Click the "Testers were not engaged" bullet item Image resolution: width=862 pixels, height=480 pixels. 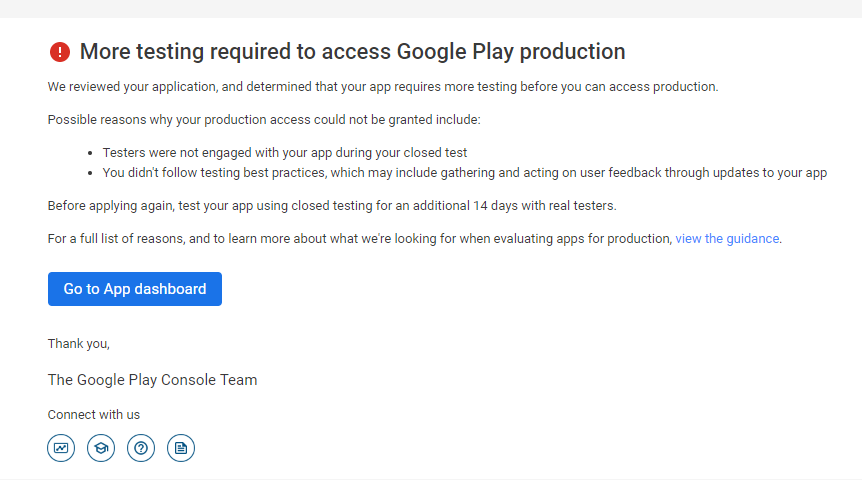[285, 153]
